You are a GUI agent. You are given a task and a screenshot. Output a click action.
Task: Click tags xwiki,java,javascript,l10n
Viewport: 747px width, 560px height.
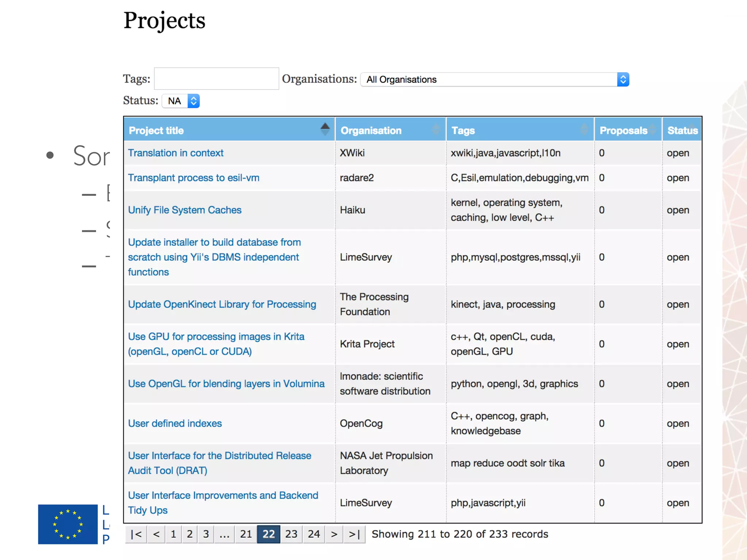(506, 153)
